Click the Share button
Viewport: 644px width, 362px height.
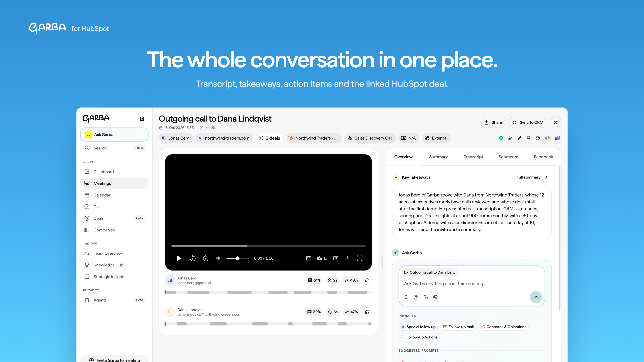[x=493, y=122]
